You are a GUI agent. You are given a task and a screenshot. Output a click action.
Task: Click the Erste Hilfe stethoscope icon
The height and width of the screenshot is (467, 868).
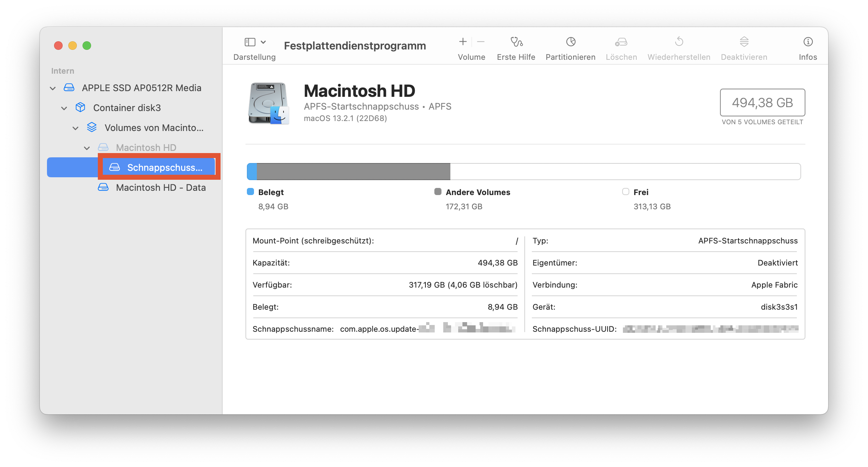(x=516, y=42)
